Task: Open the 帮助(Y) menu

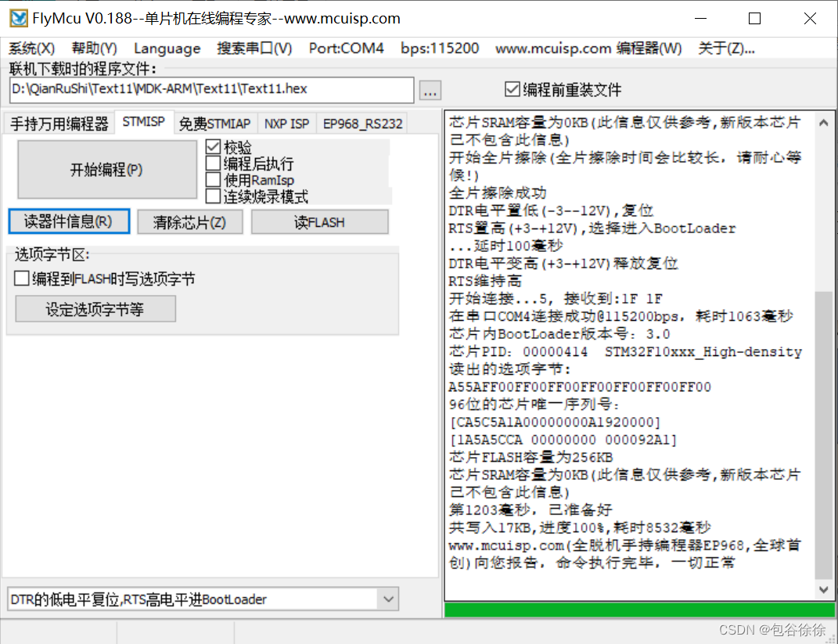Action: point(95,49)
